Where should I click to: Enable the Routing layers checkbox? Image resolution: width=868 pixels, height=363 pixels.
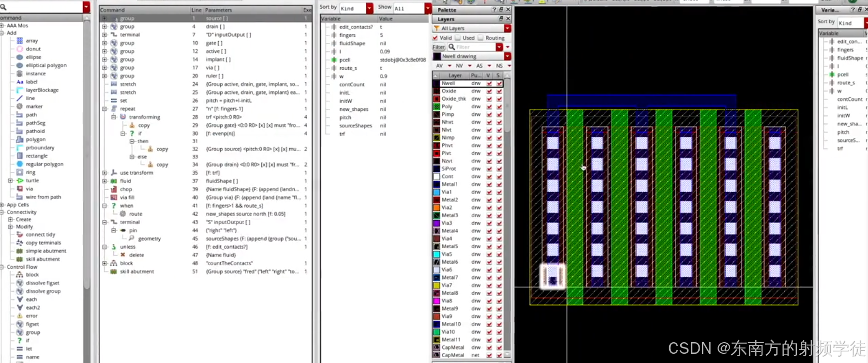[x=480, y=38]
